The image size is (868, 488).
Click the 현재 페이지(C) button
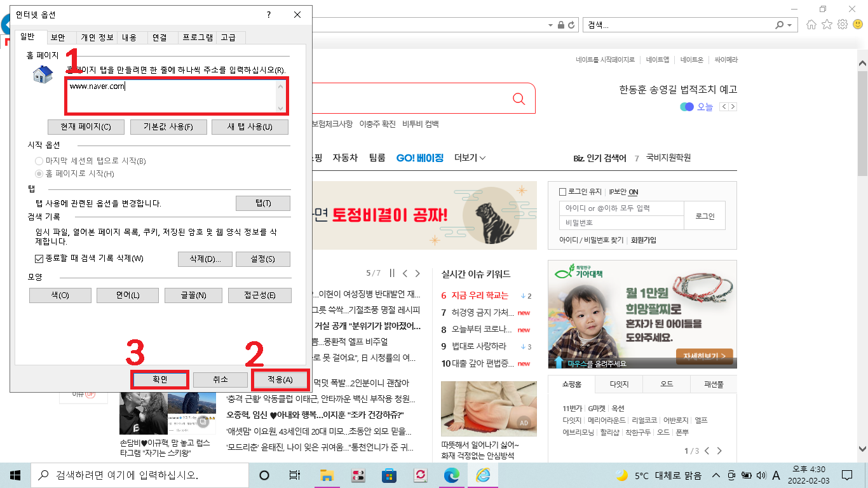pos(86,127)
